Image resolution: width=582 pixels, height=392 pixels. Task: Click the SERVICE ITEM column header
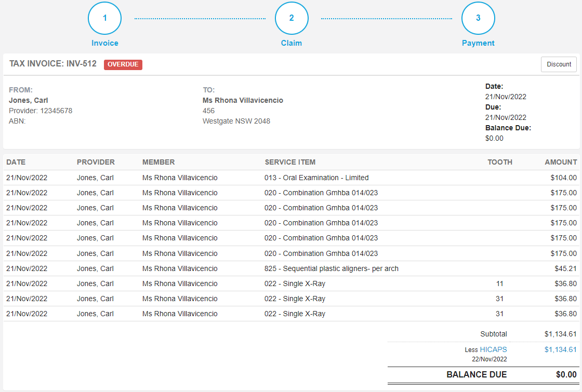pyautogui.click(x=290, y=162)
